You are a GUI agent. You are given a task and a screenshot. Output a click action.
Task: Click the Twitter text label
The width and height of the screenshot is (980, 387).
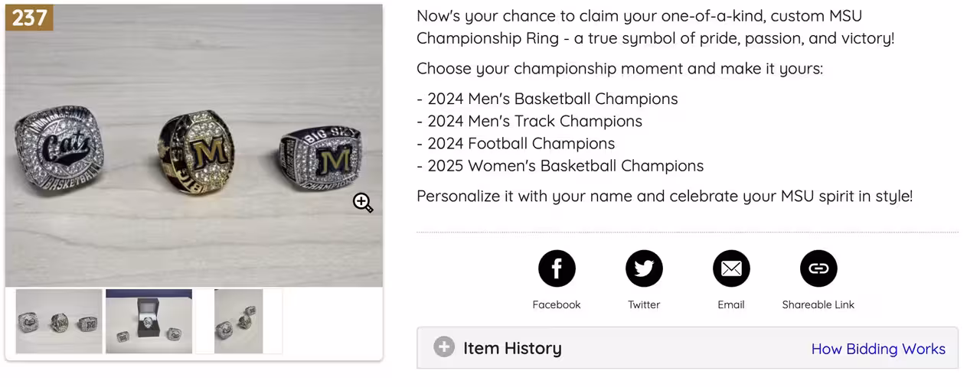(644, 304)
